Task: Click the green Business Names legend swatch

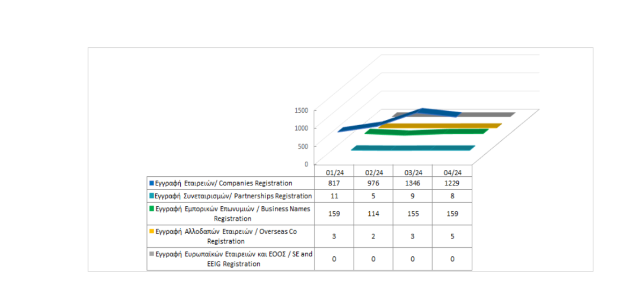Action: point(152,209)
